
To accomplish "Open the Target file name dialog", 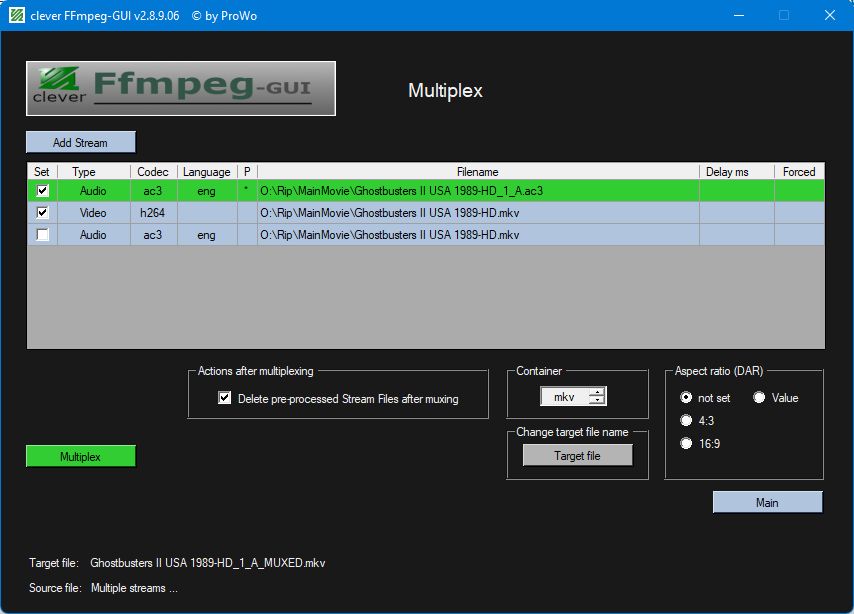I will [x=577, y=455].
